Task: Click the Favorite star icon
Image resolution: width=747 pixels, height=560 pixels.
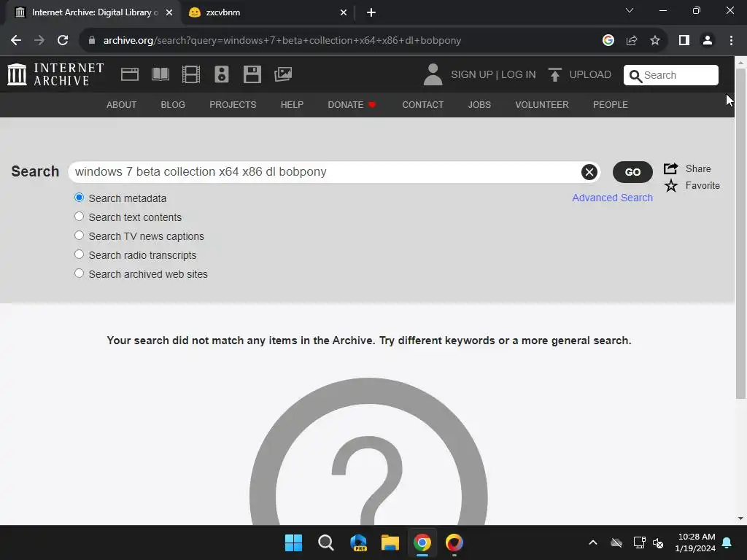Action: pyautogui.click(x=671, y=186)
